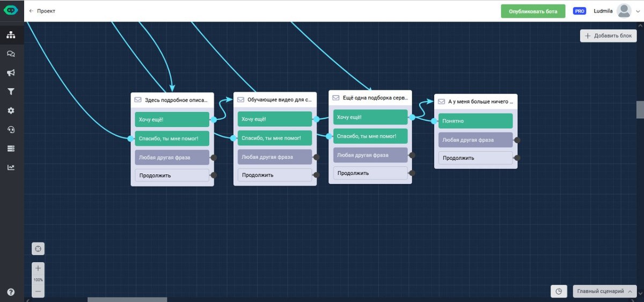Expand the Главный сценарий scenario dropdown
This screenshot has width=644, height=302.
coord(604,291)
